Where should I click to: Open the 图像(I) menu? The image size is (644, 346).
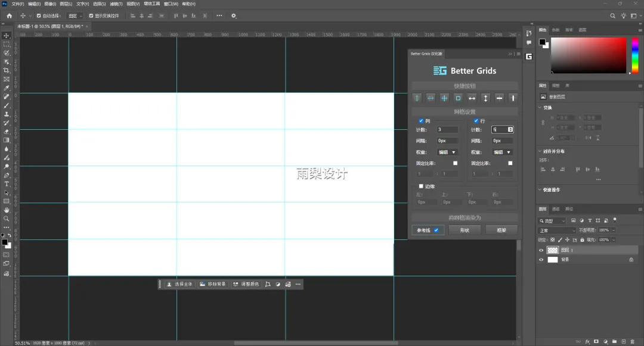pyautogui.click(x=50, y=4)
